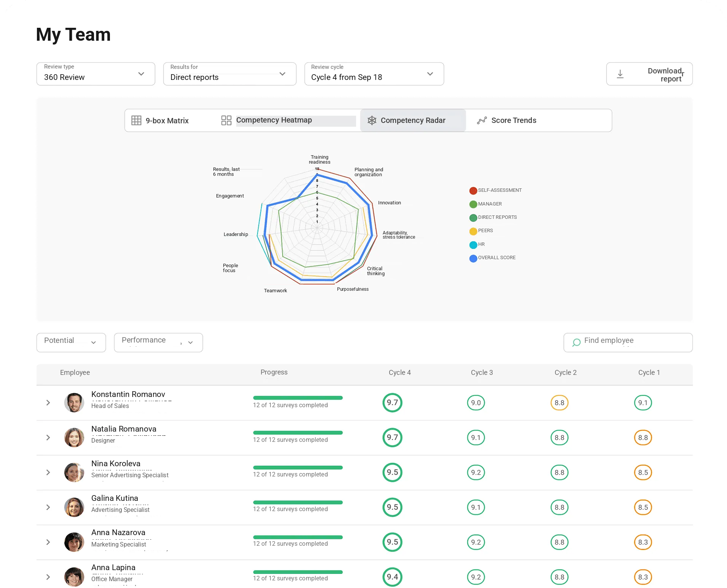The width and height of the screenshot is (727, 588).
Task: Open the Performance filter dropdown
Action: [x=158, y=343]
